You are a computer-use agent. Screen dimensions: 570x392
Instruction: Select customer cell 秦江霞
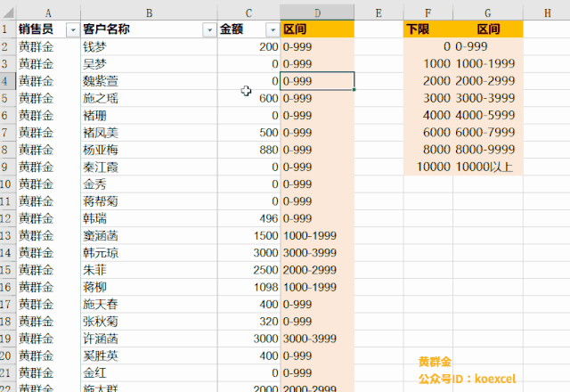(149, 167)
